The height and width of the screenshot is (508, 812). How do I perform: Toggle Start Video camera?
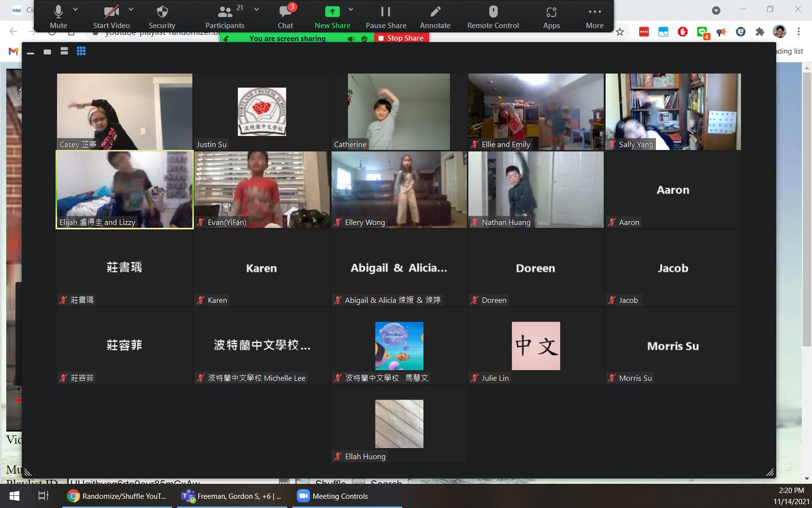coord(111,12)
